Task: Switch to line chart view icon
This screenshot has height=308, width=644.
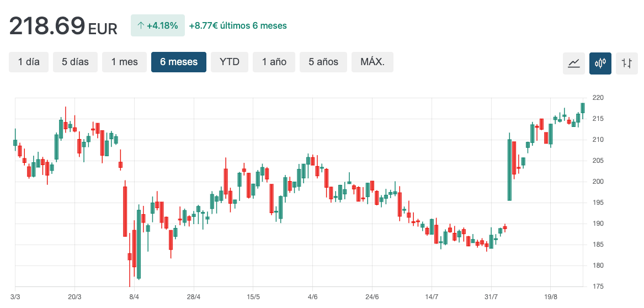Action: pyautogui.click(x=574, y=63)
